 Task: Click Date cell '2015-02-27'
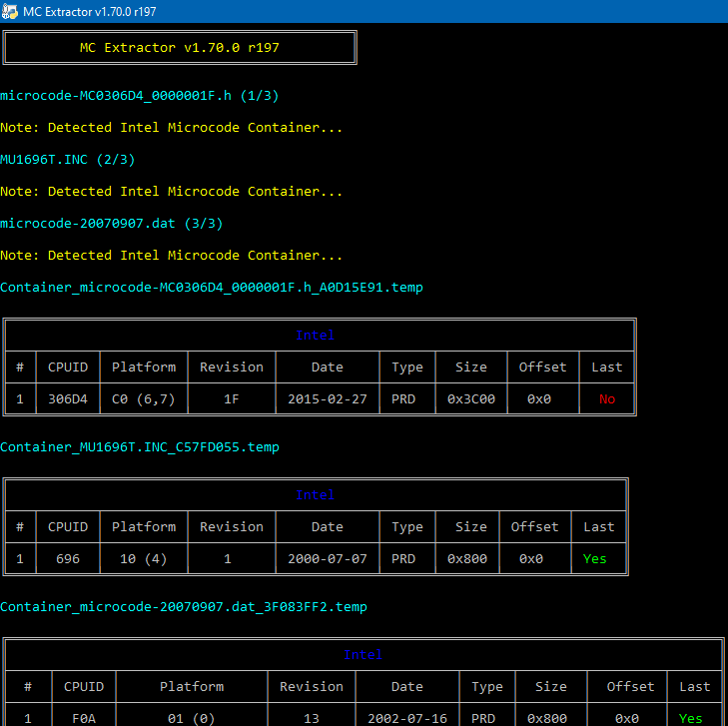point(328,399)
